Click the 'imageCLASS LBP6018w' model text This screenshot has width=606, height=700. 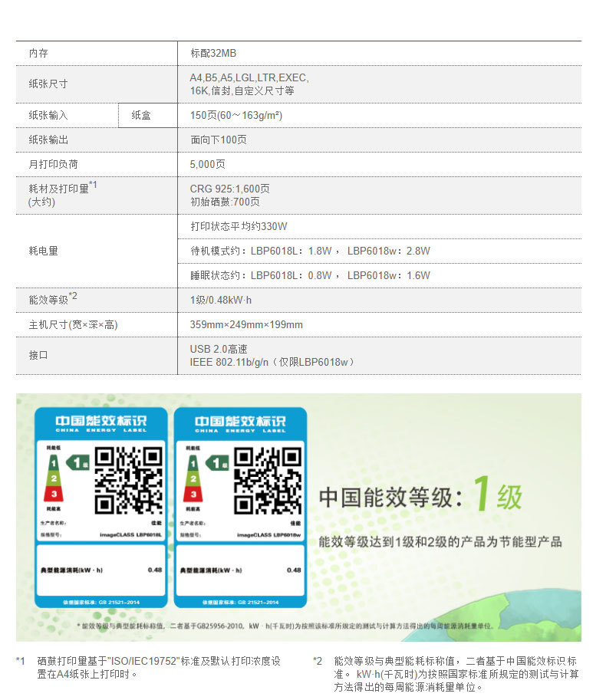(x=268, y=535)
